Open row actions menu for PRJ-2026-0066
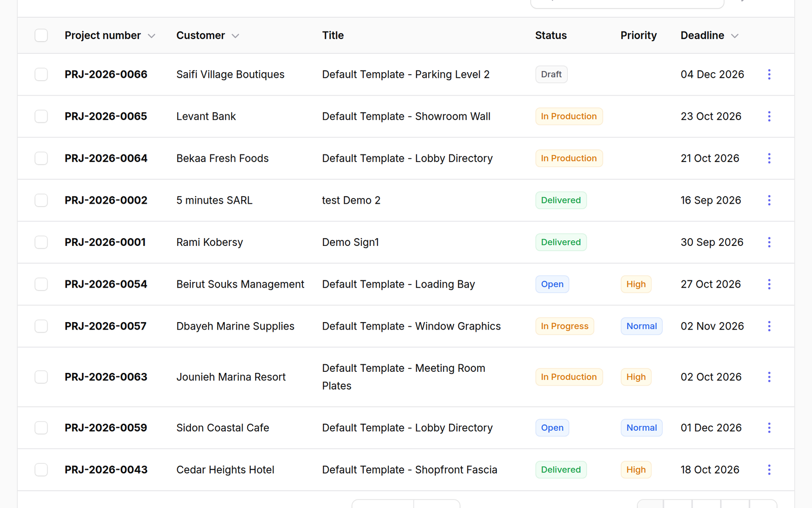812x508 pixels. (x=769, y=74)
